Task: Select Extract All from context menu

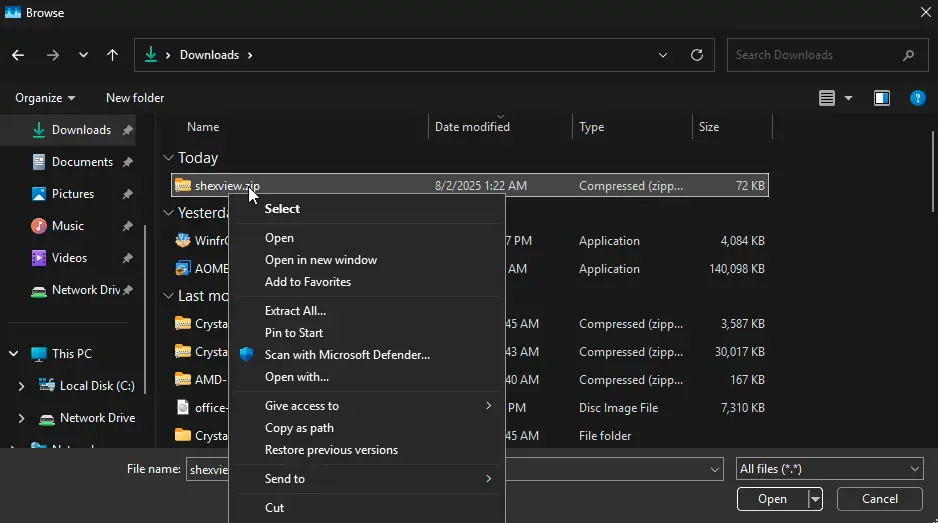Action: point(295,311)
